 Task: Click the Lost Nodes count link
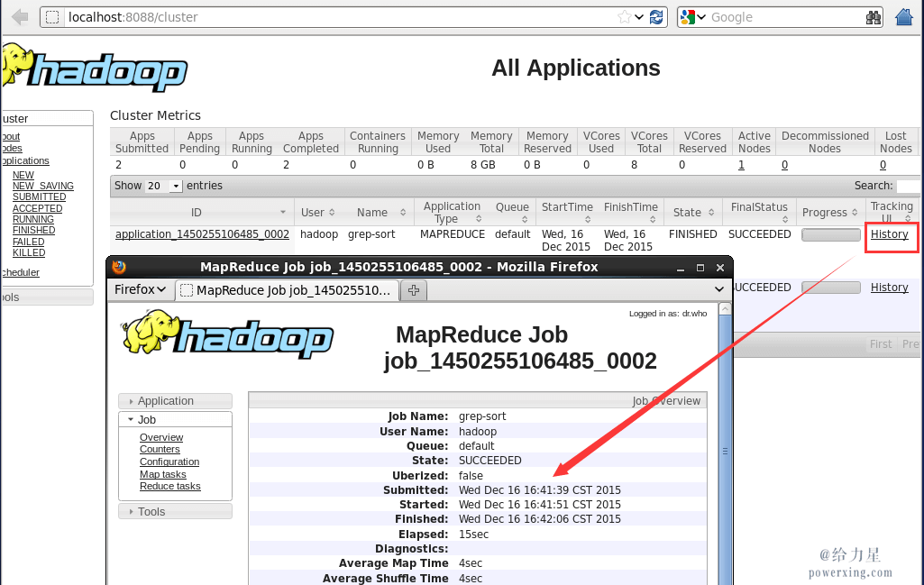click(883, 165)
